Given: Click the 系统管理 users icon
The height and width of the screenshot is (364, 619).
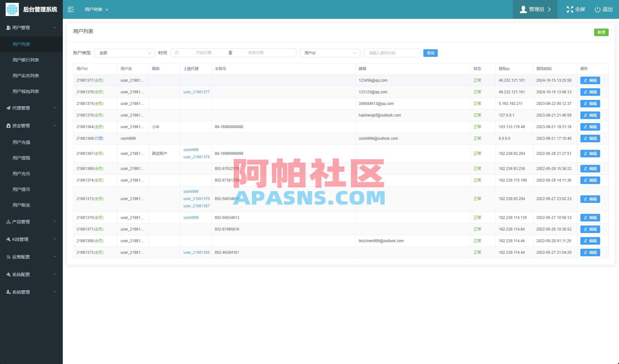Looking at the screenshot, I should (8, 292).
